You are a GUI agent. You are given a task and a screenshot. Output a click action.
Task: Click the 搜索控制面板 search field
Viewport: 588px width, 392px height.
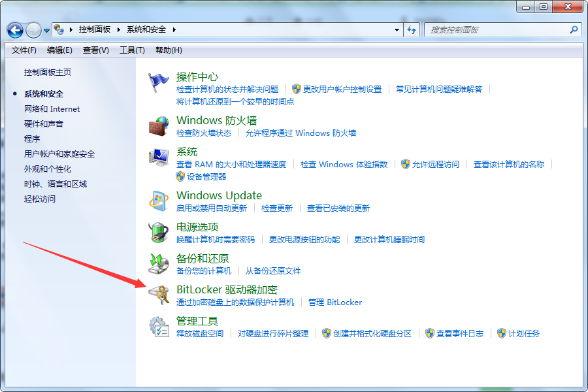coord(497,29)
